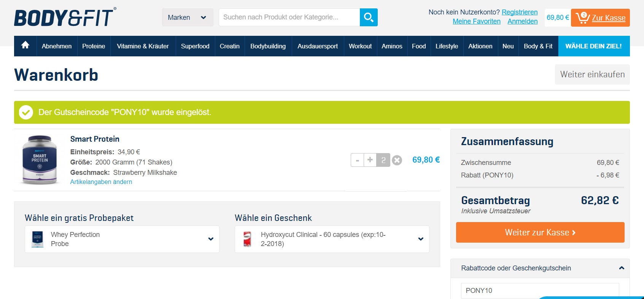Viewport: 644px width, 299px height.
Task: Click the WÄHLE DEIN ZIEL! tab
Action: pos(593,46)
